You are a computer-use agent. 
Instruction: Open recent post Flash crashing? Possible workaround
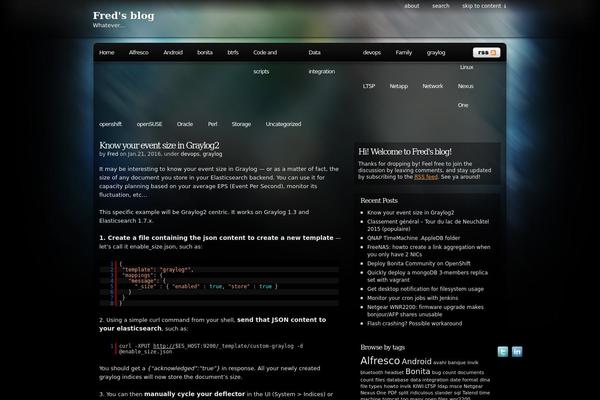coord(414,323)
